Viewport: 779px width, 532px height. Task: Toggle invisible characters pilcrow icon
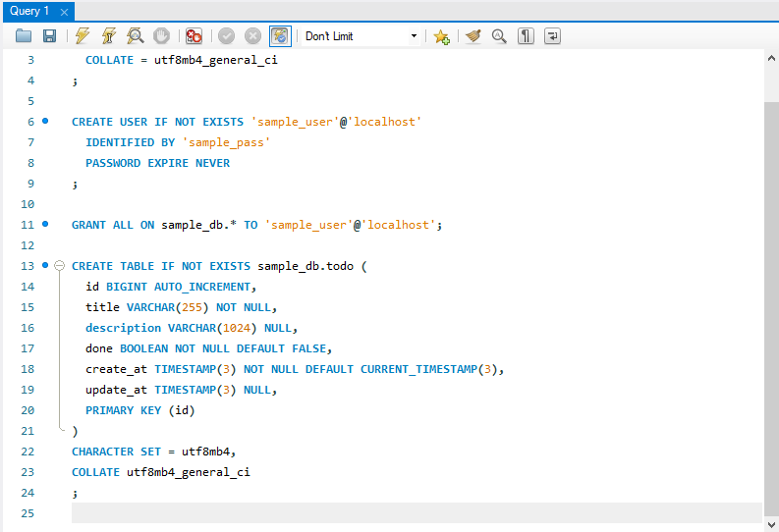[x=526, y=36]
